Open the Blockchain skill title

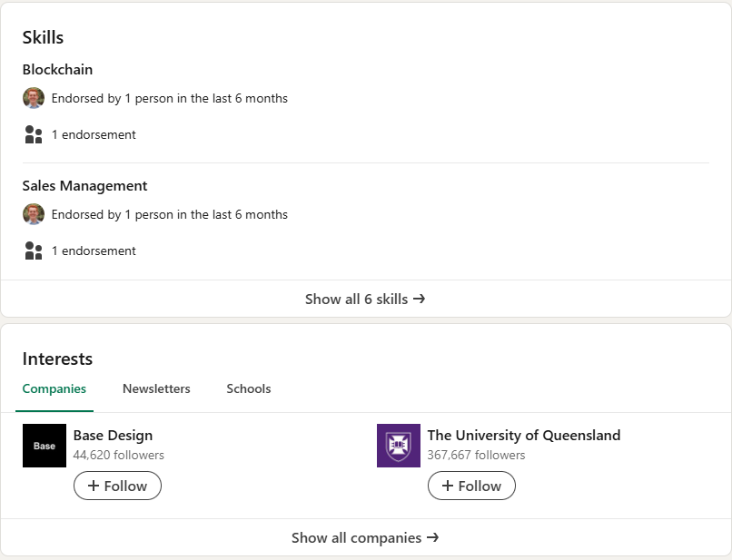click(x=57, y=69)
